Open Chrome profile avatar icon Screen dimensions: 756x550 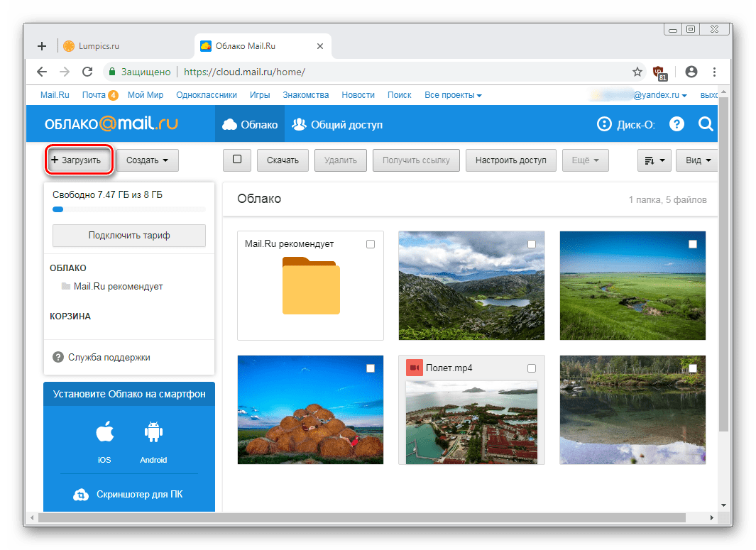[691, 72]
